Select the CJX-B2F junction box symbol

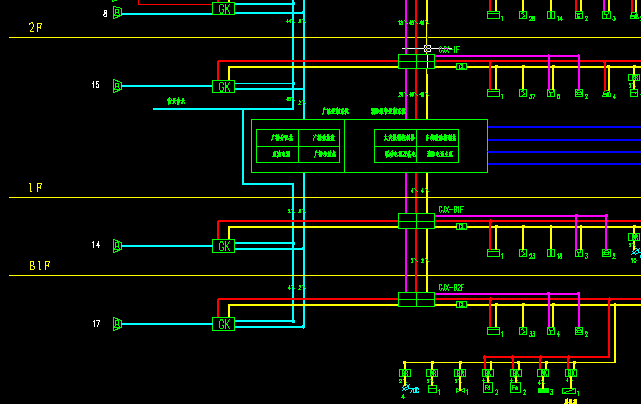[416, 299]
